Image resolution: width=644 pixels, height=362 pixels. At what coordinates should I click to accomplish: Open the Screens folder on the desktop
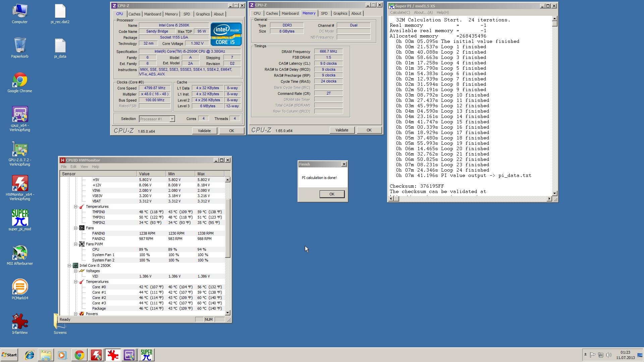60,324
